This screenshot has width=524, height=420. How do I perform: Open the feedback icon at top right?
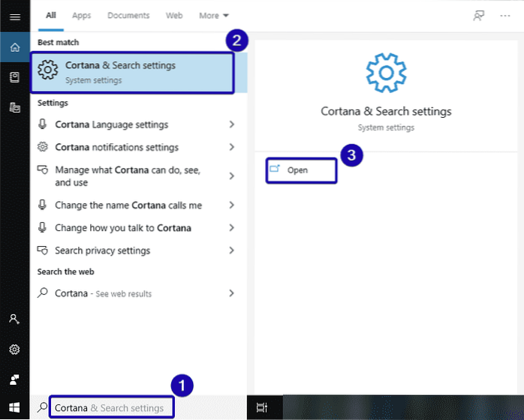[478, 16]
